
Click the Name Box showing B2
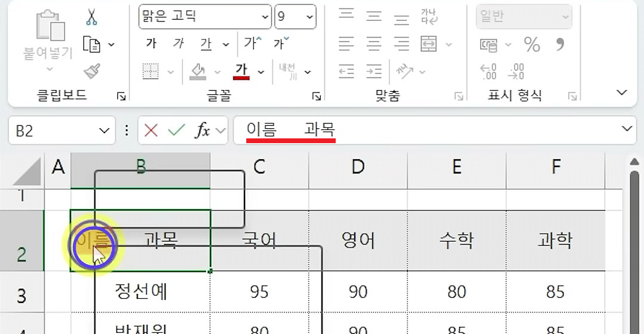coord(61,131)
